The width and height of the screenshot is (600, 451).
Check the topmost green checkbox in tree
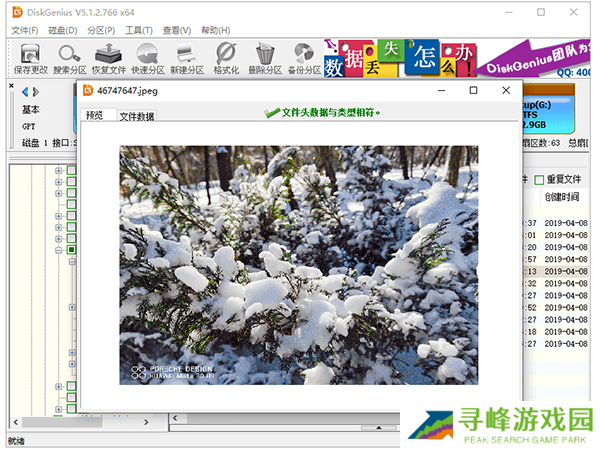[x=71, y=171]
